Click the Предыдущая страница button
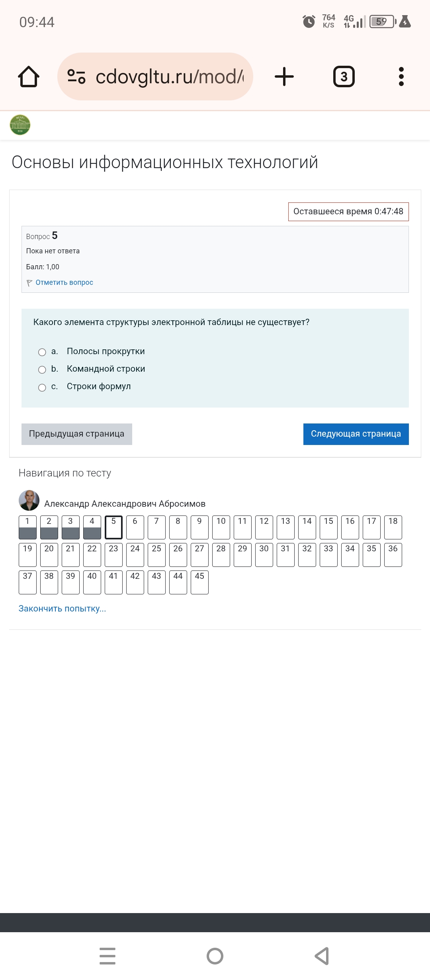Screen dimensions: 430x980 coord(77,434)
